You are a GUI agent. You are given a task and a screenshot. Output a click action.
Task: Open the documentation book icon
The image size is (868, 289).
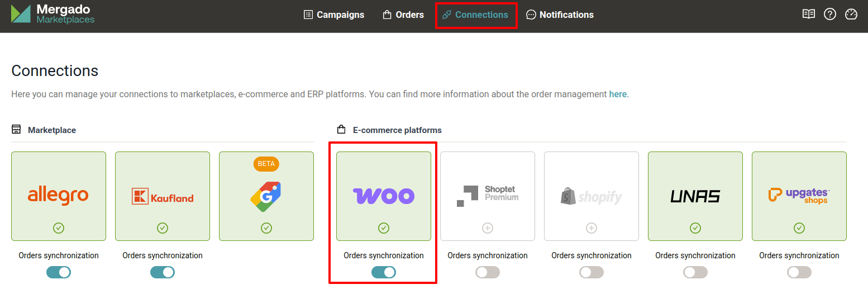(809, 15)
